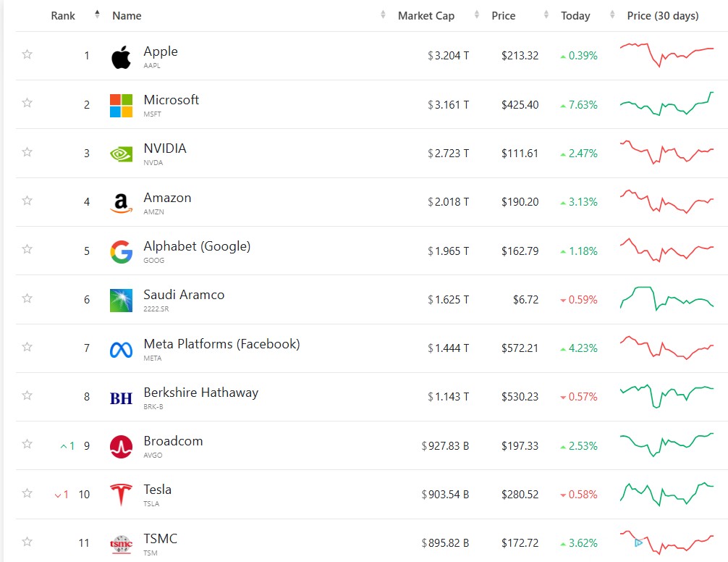Click the Amazon logo icon
Screen dimensions: 728x562
point(121,203)
